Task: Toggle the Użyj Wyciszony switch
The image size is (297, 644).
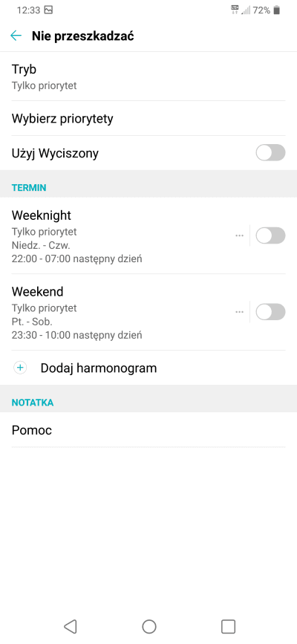Action: click(x=270, y=153)
